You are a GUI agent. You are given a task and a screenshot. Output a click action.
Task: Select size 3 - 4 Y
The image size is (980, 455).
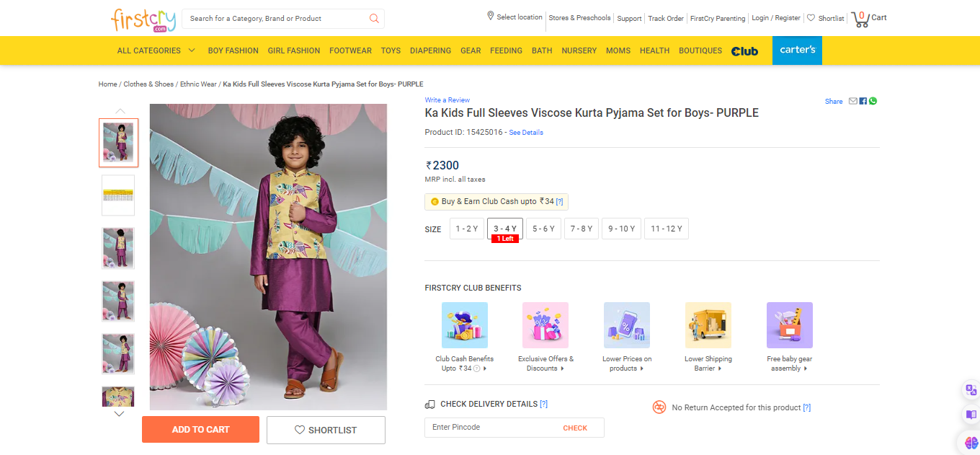[x=504, y=229]
